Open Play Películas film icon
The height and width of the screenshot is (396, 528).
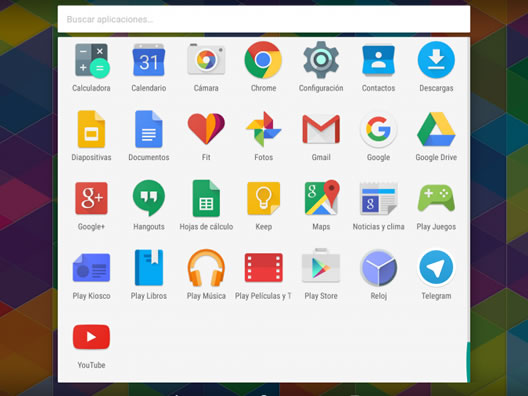(263, 267)
